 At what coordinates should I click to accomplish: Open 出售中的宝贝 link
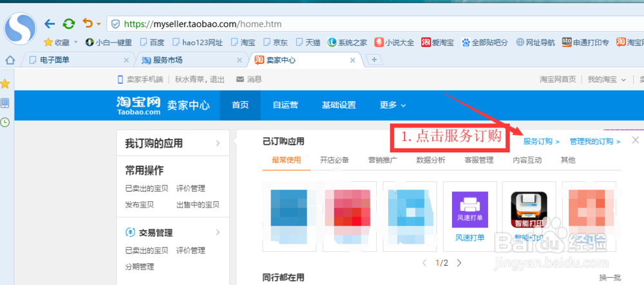pos(198,205)
